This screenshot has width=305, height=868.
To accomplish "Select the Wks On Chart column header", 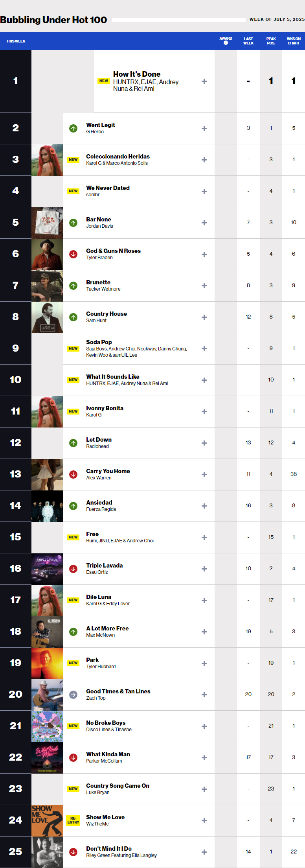I will pos(294,41).
